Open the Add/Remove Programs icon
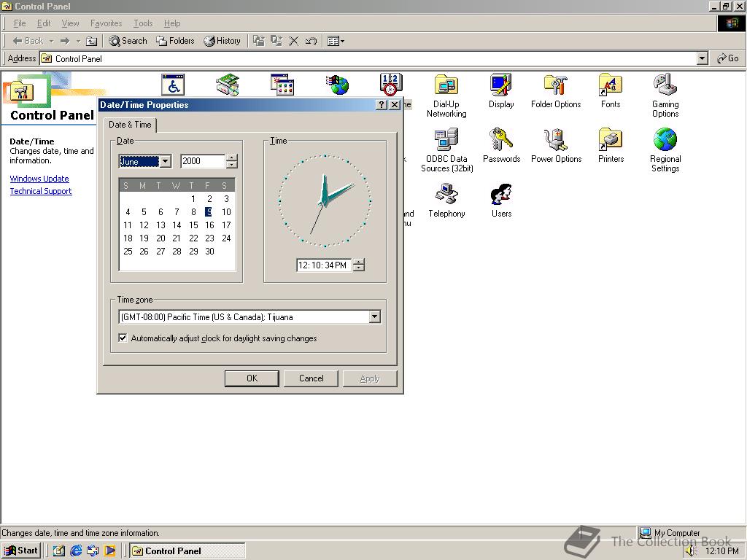This screenshot has width=747, height=560. click(282, 85)
